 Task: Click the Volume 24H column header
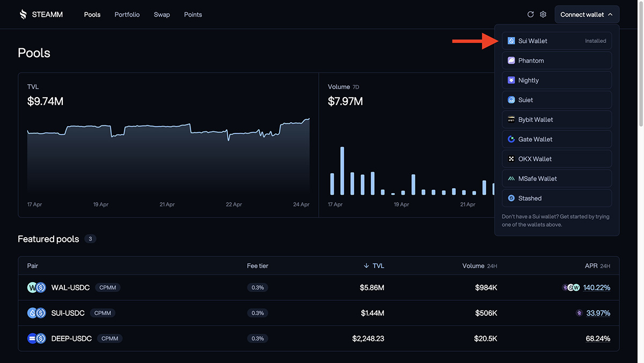(x=480, y=265)
